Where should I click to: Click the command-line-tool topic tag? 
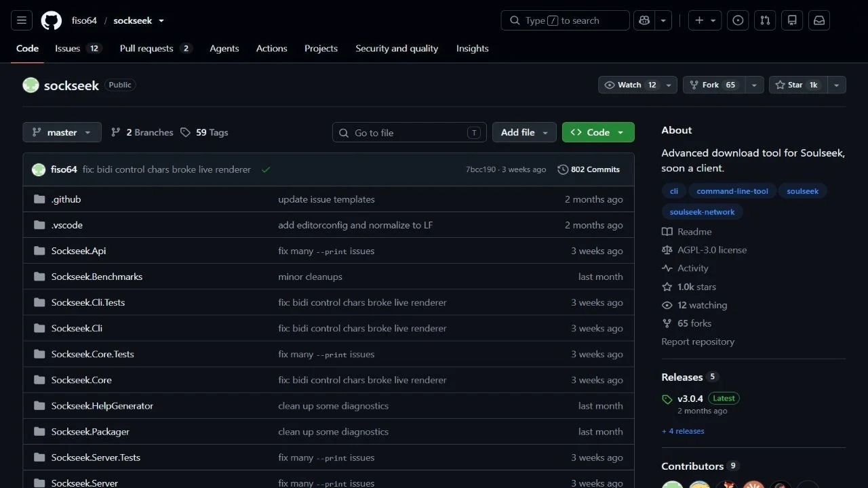(732, 191)
